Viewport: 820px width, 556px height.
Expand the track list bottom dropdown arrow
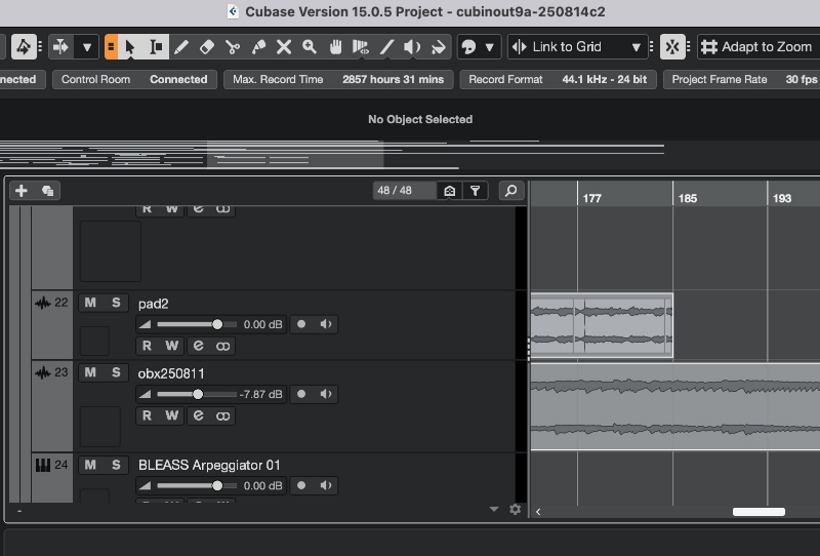pos(494,509)
